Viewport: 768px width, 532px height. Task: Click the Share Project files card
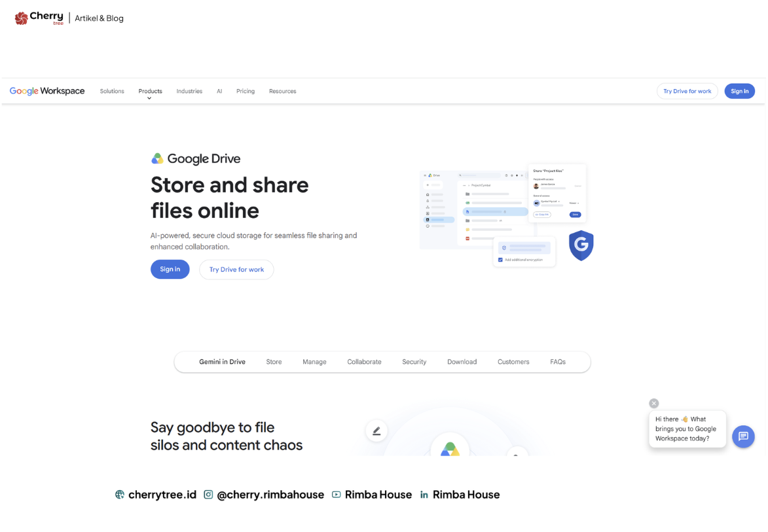point(557,193)
